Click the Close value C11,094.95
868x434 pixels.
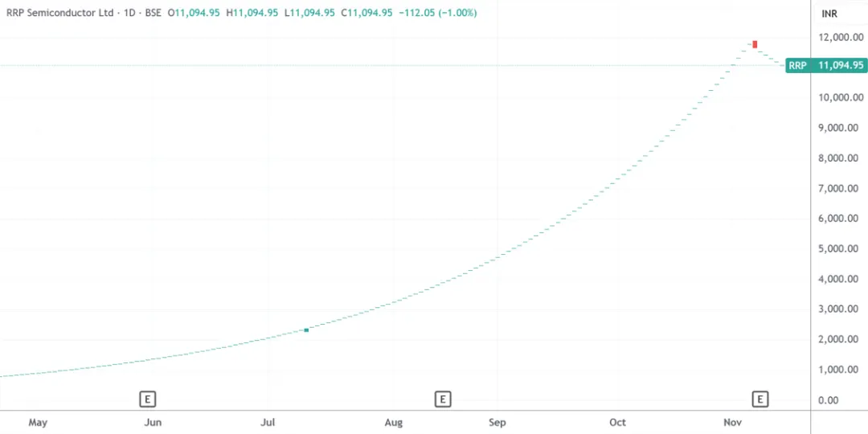click(366, 14)
